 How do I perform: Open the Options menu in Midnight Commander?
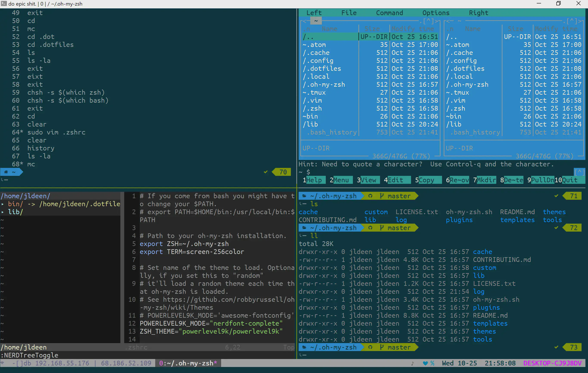pos(436,13)
